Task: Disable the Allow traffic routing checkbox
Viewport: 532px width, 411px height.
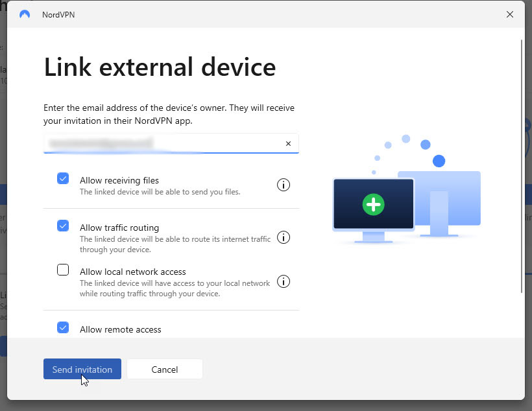Action: coord(63,226)
